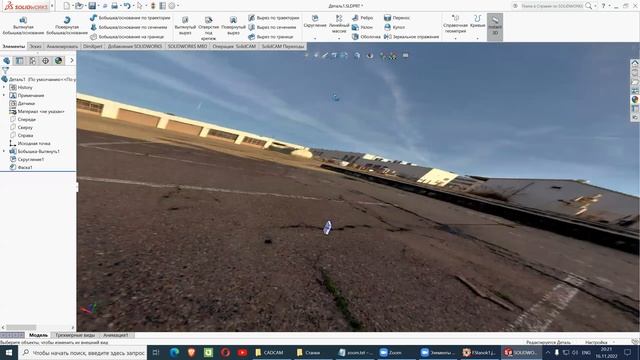Open Отверстие под крепеж (Hole Wizard)

pyautogui.click(x=208, y=28)
